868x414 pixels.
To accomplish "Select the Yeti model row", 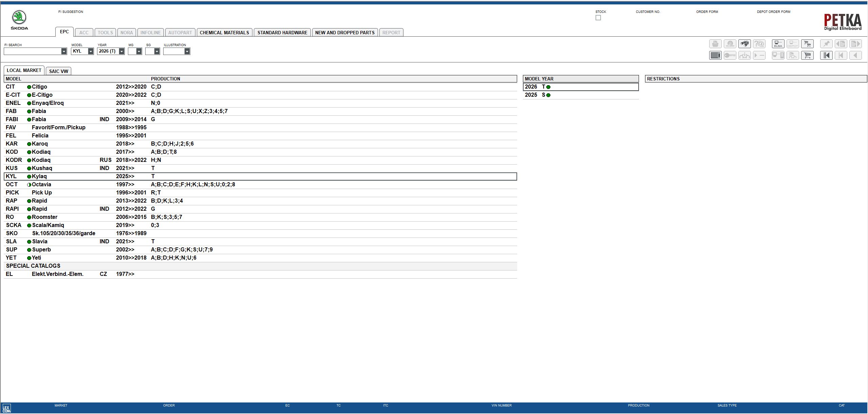I will 260,258.
